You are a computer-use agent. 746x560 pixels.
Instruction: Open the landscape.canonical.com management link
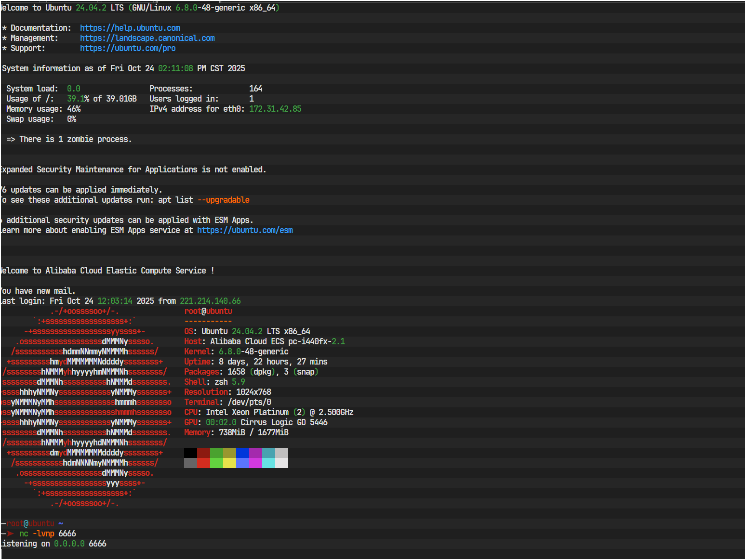[x=147, y=38]
